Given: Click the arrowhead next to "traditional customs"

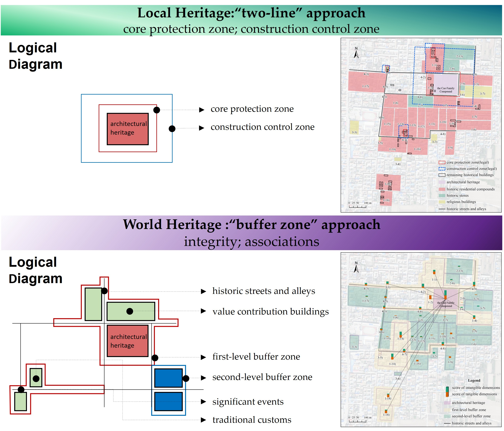Looking at the screenshot, I should (203, 420).
